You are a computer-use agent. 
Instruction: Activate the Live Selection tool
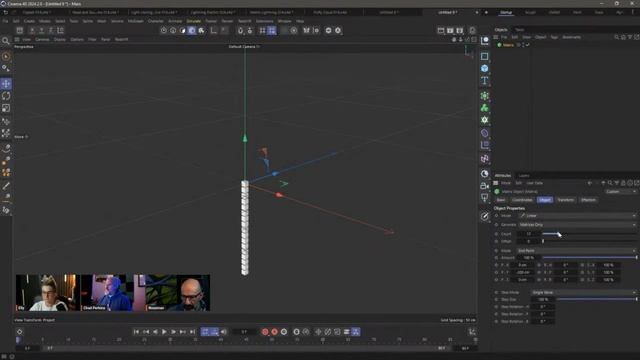click(x=6, y=57)
